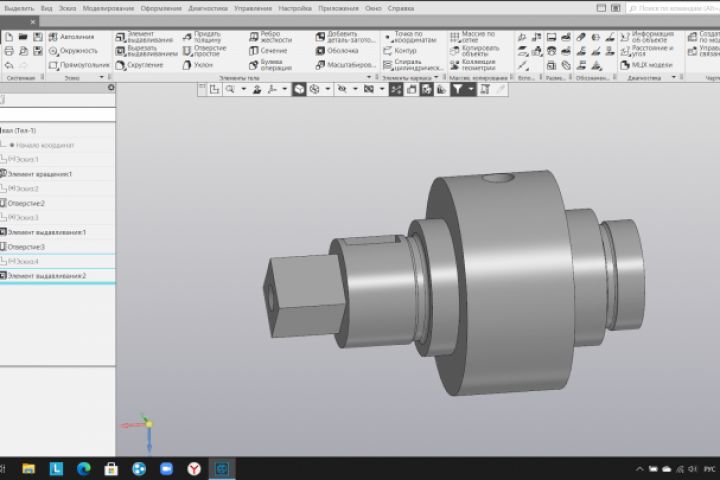Image resolution: width=720 pixels, height=480 pixels.
Task: Expand the Элементы каркаса panel arrow
Action: pyautogui.click(x=436, y=78)
